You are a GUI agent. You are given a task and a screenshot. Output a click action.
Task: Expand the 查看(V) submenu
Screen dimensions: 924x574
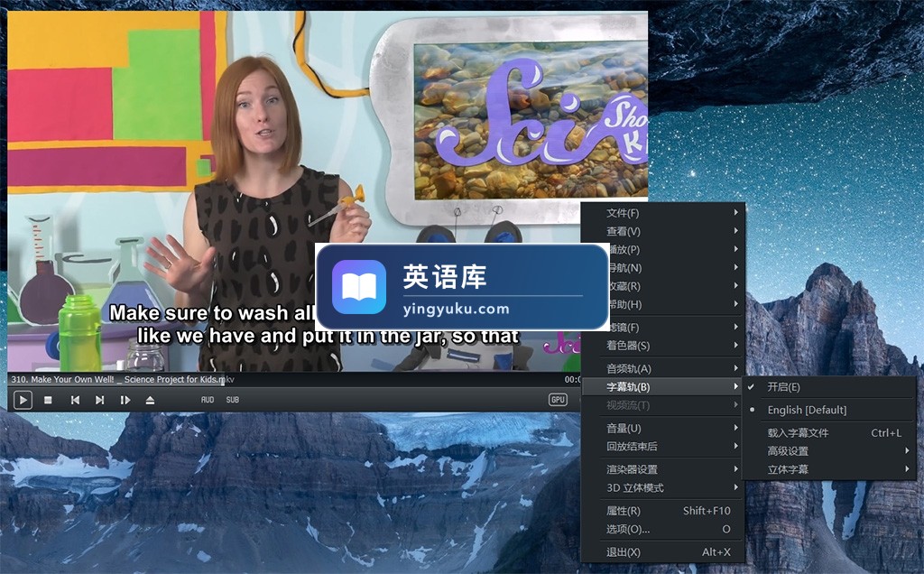click(663, 231)
